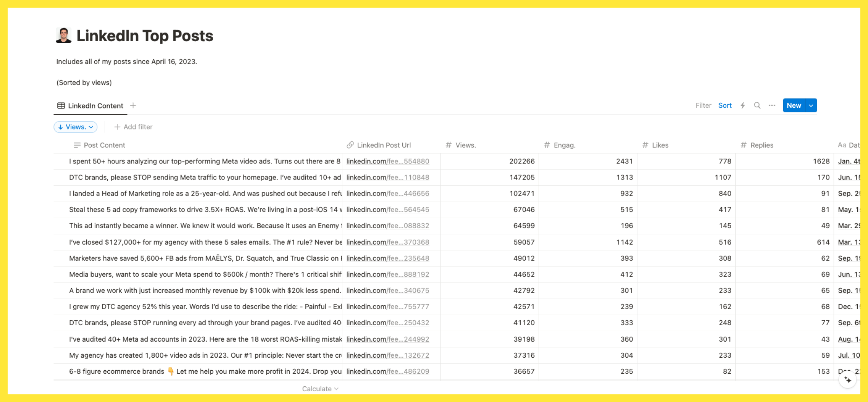Click the LinkedIn Content table view icon
Viewport: 868px width, 402px height.
pos(61,105)
